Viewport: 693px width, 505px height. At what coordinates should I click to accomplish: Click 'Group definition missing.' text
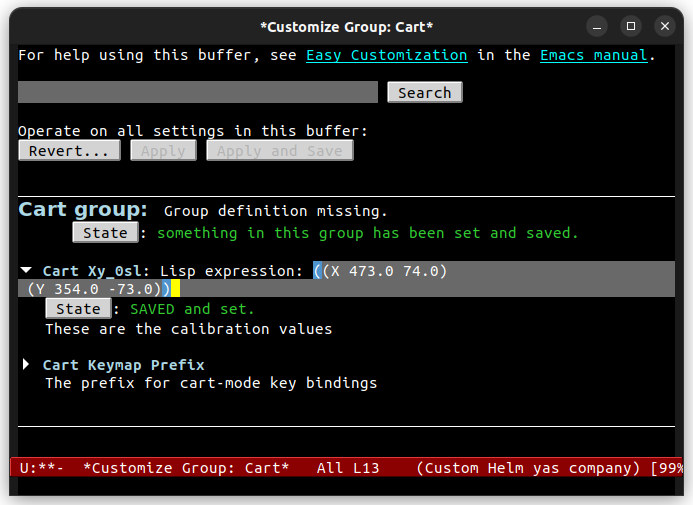pyautogui.click(x=275, y=211)
